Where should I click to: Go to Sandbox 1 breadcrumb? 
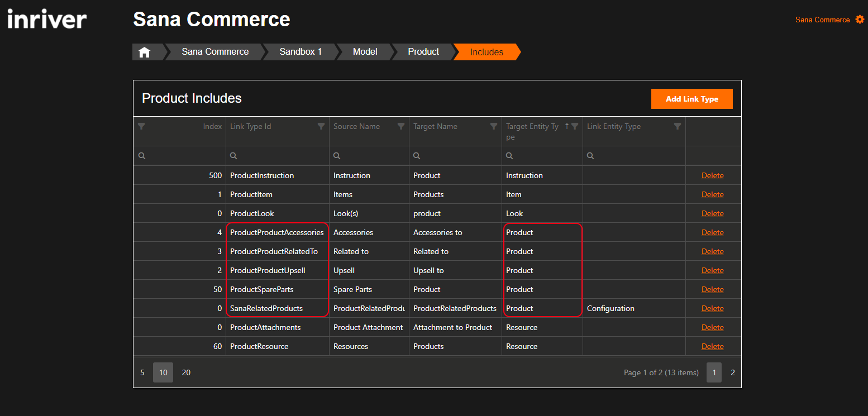301,51
